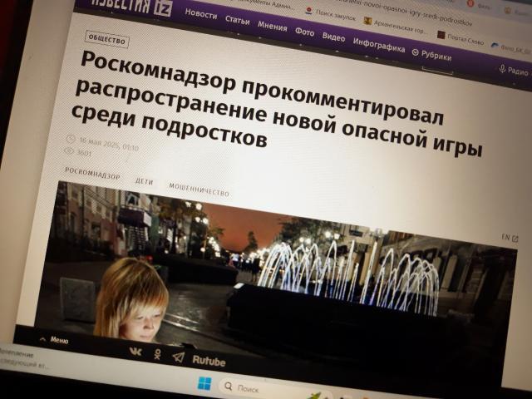Click the Поиск закупок bookmark favicon
Image resolution: width=532 pixels, height=399 pixels.
point(308,10)
